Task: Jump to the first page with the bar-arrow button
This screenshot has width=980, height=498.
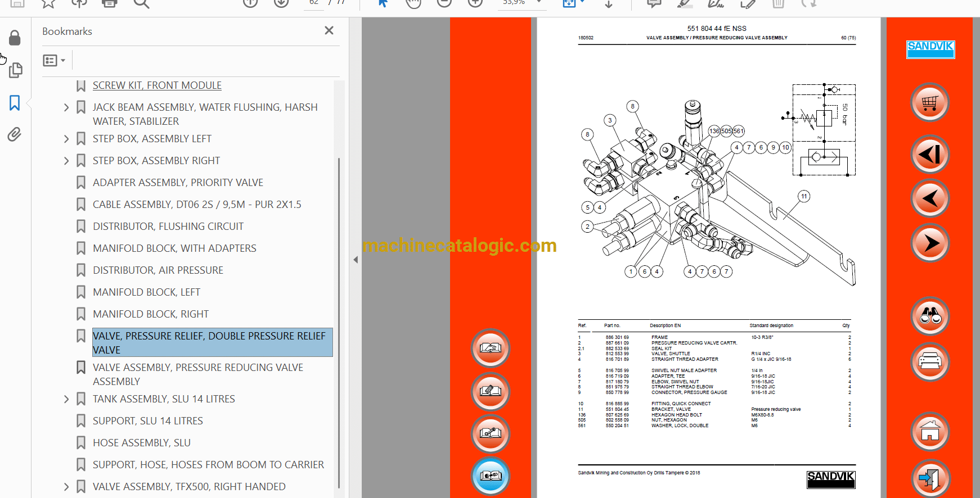Action: point(930,155)
